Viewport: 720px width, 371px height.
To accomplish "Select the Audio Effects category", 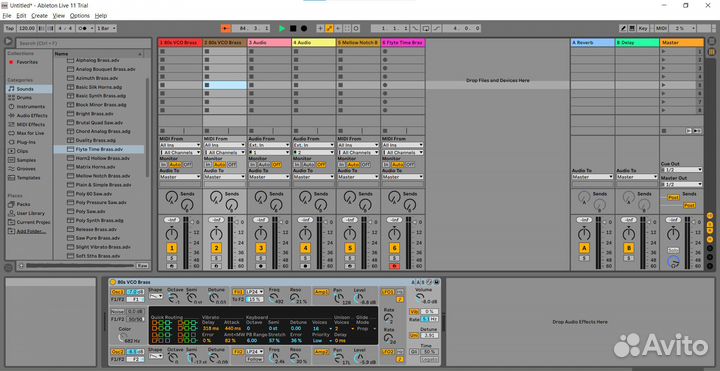I will tap(29, 116).
